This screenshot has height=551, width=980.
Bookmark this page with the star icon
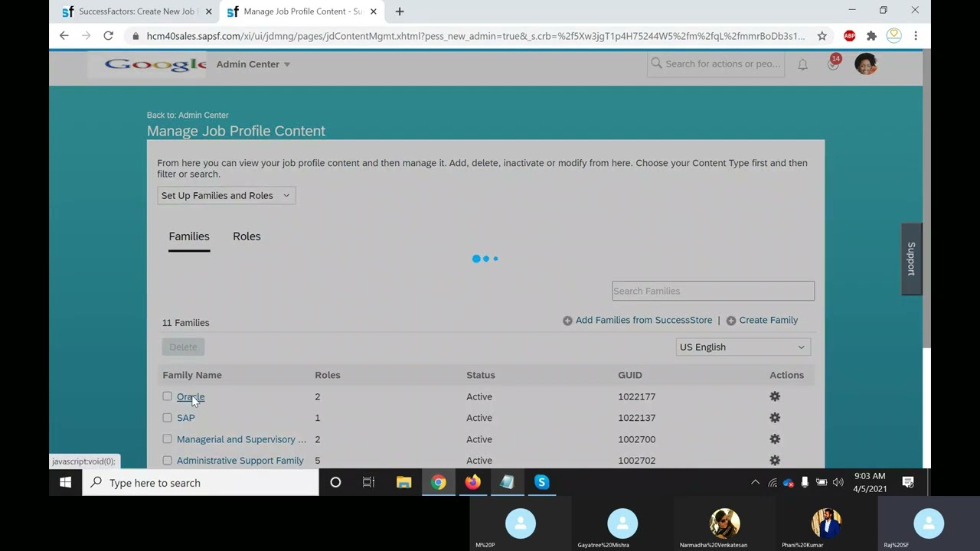click(x=822, y=36)
